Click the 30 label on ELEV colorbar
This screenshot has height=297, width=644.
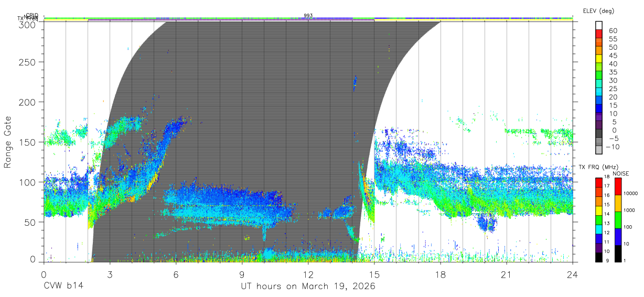click(613, 81)
